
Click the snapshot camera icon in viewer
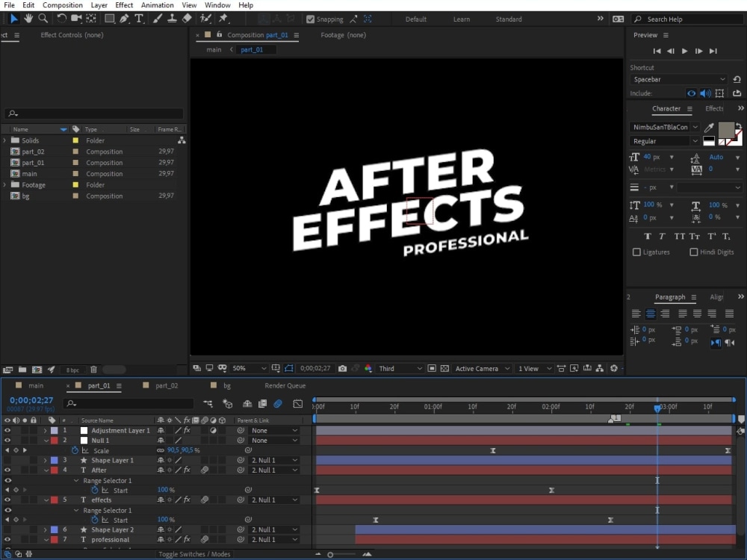click(342, 369)
